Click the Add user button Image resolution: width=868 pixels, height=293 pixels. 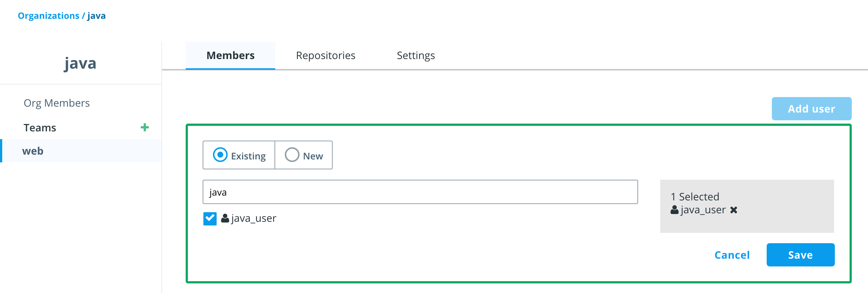click(x=812, y=108)
